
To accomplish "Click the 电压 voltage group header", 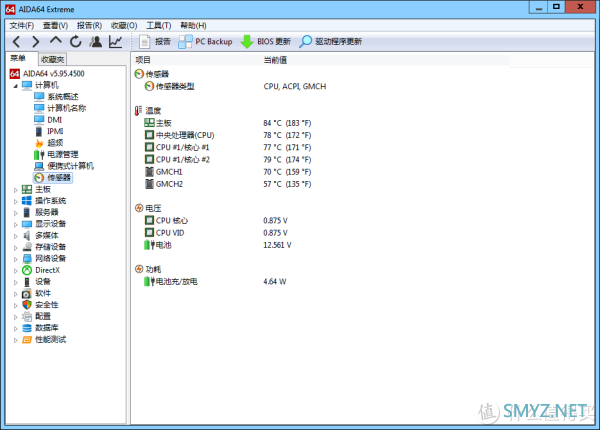I will pyautogui.click(x=148, y=208).
